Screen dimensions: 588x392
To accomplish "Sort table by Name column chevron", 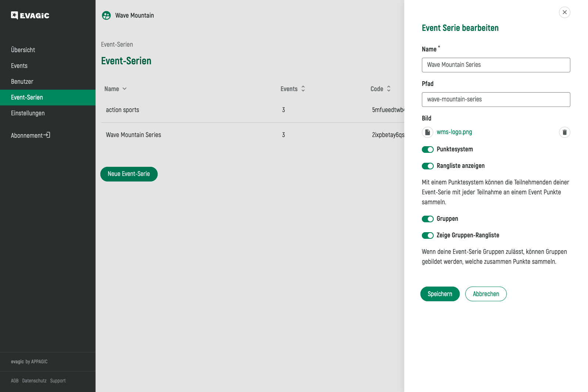I will tap(125, 89).
